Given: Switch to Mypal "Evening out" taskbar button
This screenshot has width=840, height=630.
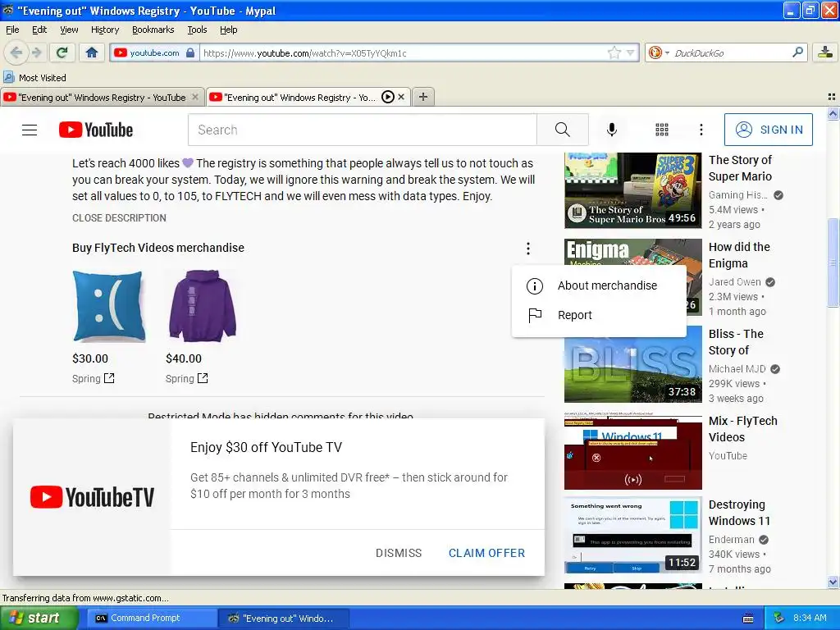Looking at the screenshot, I should click(284, 619).
